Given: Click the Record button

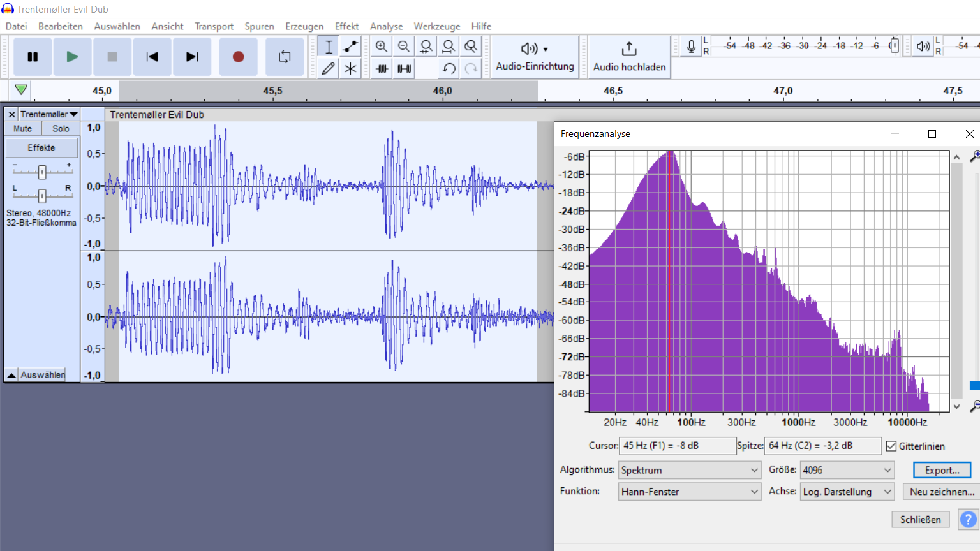Looking at the screenshot, I should tap(238, 57).
